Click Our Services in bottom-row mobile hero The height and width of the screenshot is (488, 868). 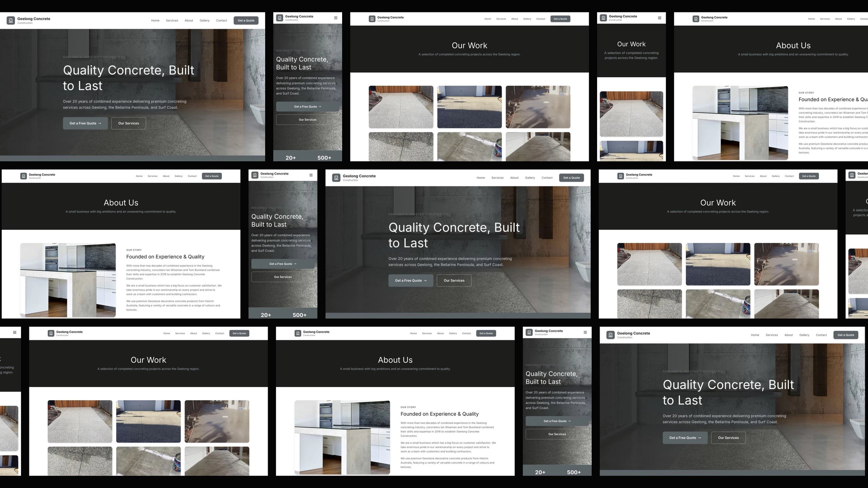coord(557,434)
